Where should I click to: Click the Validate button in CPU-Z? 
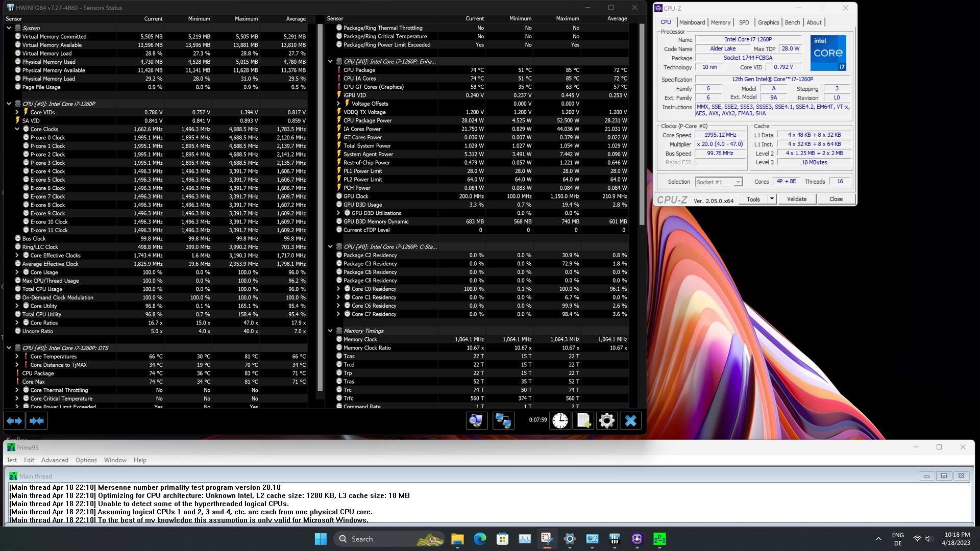coord(796,199)
